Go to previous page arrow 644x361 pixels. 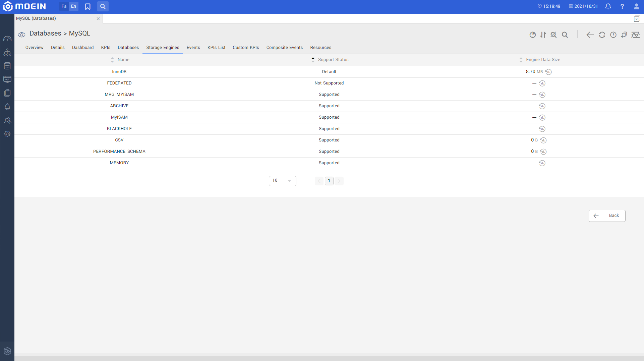tap(319, 181)
